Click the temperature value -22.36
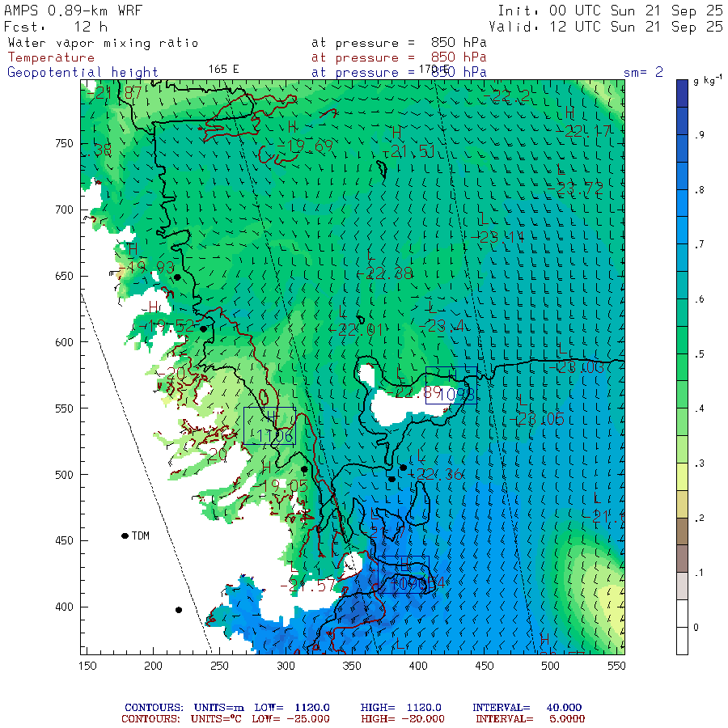The height and width of the screenshot is (728, 728). click(434, 474)
